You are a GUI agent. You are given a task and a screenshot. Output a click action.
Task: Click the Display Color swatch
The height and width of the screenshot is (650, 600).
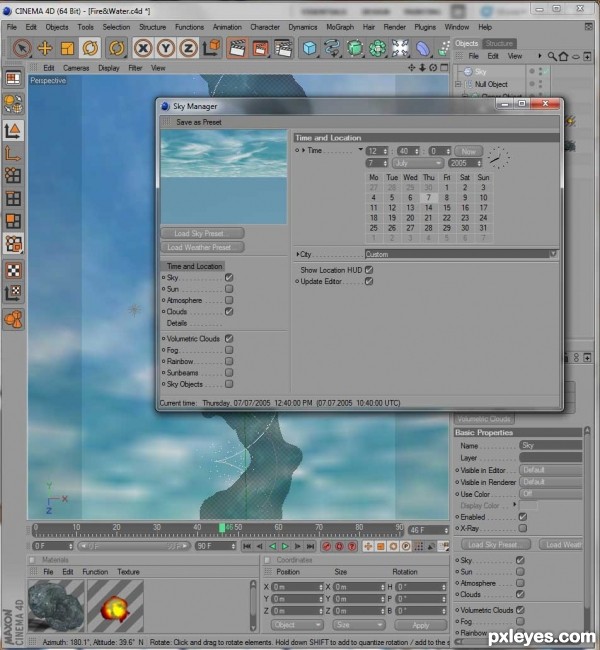[528, 505]
